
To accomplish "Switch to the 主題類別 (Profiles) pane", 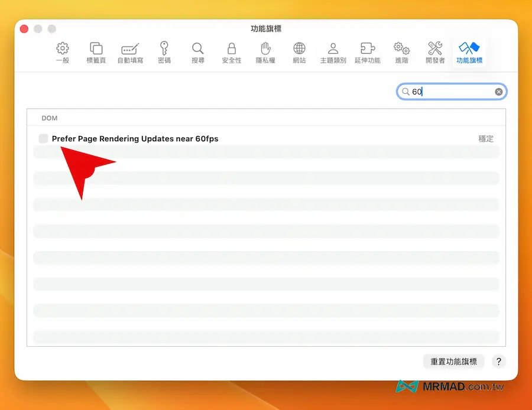I will 333,51.
